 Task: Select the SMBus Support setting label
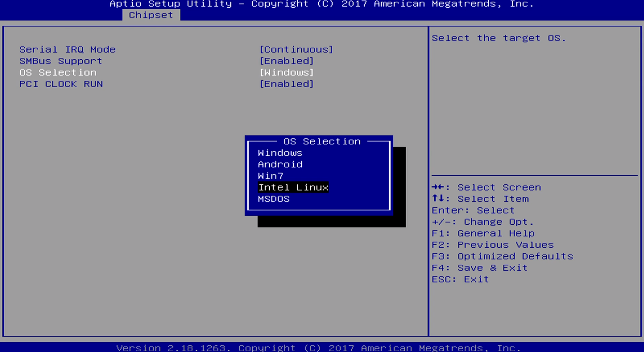click(x=61, y=61)
